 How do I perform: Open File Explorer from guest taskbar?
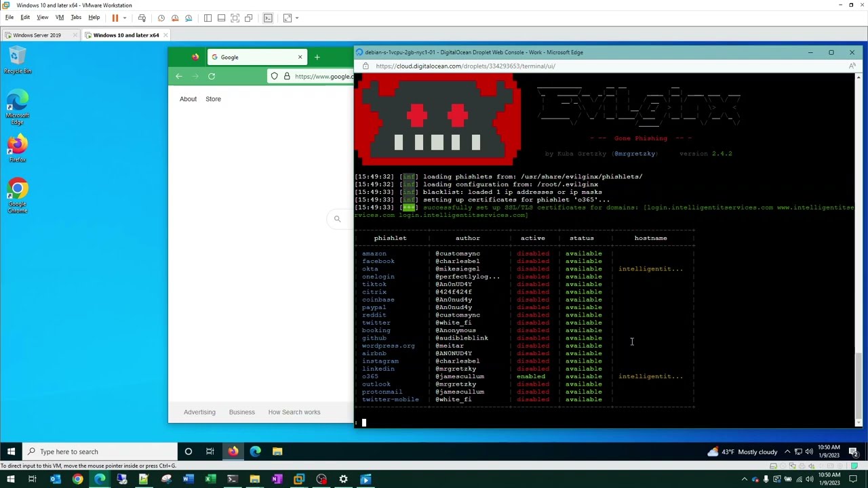point(277,451)
